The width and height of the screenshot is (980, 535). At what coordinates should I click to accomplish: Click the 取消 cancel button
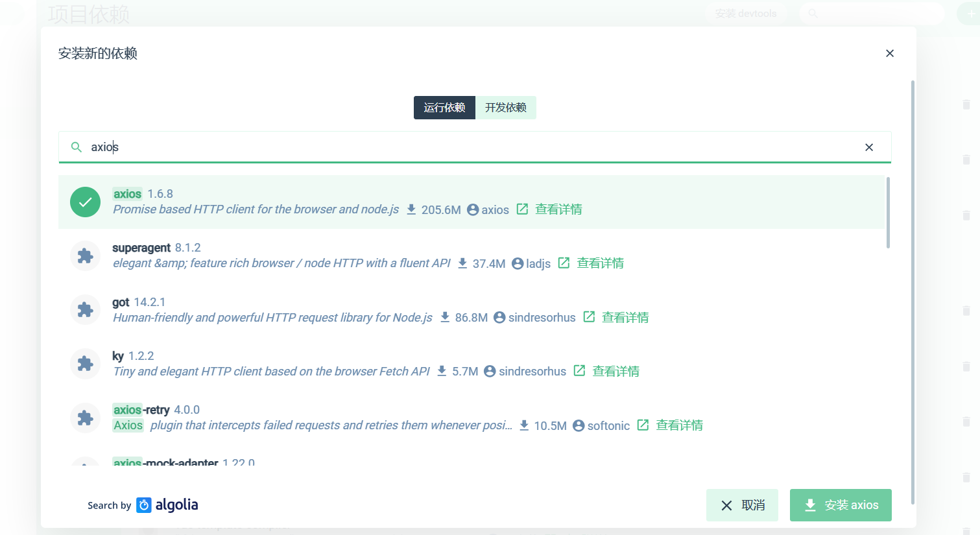pyautogui.click(x=742, y=505)
